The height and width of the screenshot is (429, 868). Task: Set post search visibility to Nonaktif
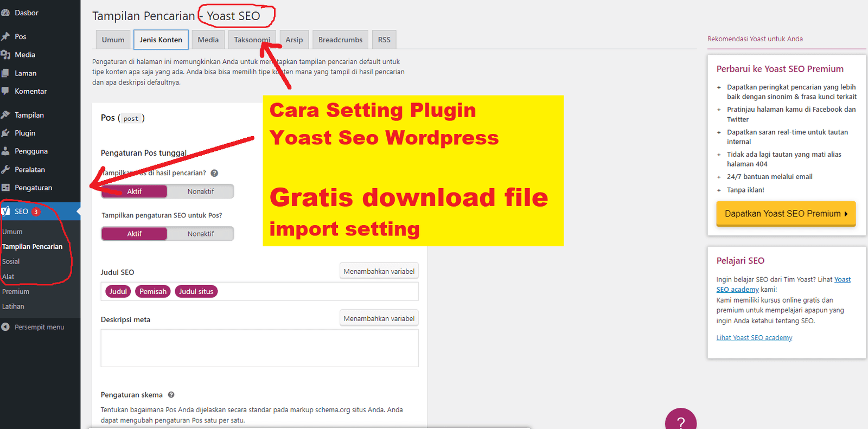201,191
